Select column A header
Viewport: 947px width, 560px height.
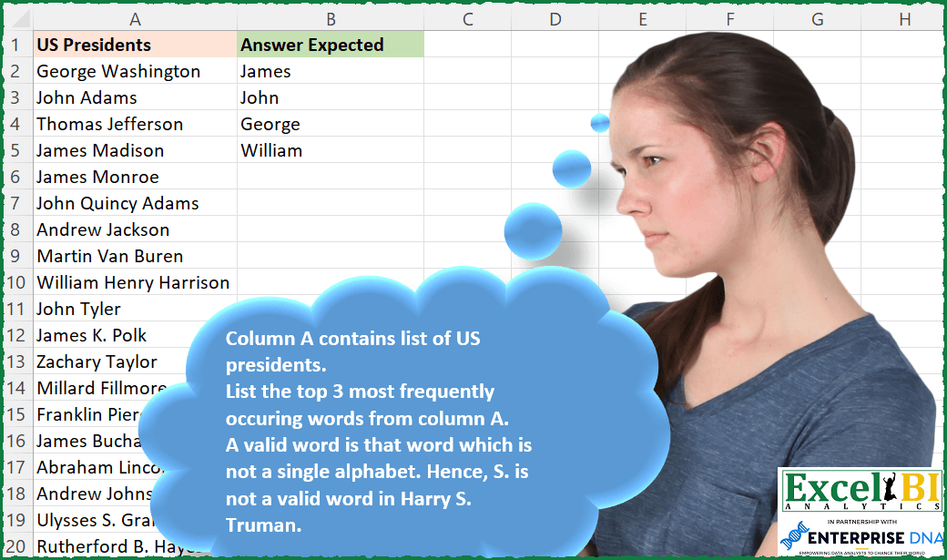pyautogui.click(x=135, y=19)
